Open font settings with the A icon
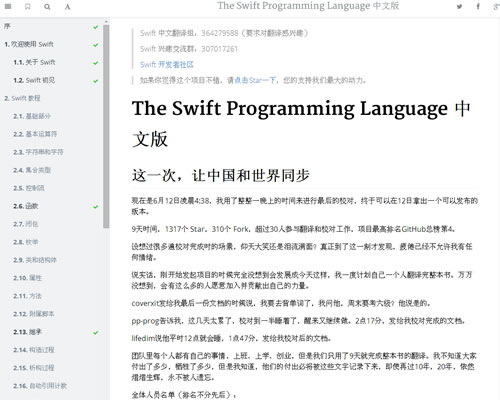 pos(67,6)
